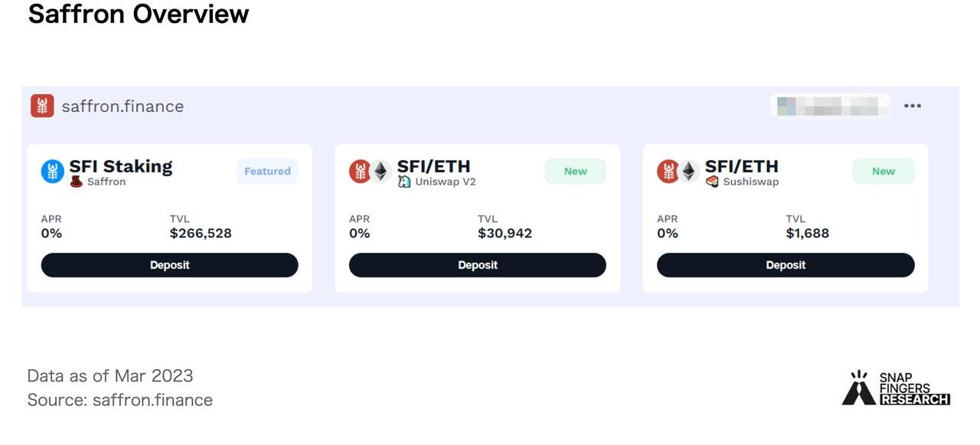
Task: Click the saffron.finance red logo icon
Action: (x=42, y=106)
